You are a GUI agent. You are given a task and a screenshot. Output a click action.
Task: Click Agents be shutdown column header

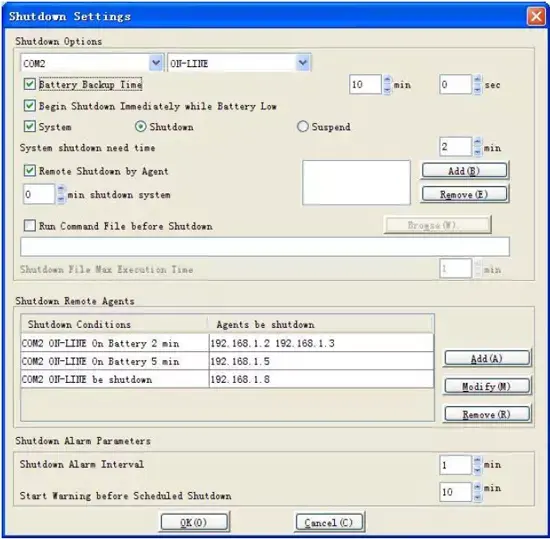point(321,324)
